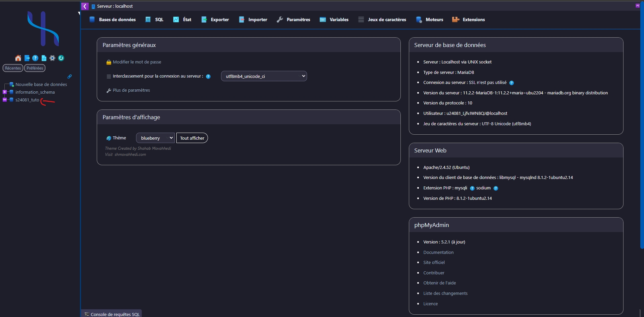The width and height of the screenshot is (644, 317).
Task: Open phpMyAdmin documentation question-mark icon
Action: coord(35,58)
